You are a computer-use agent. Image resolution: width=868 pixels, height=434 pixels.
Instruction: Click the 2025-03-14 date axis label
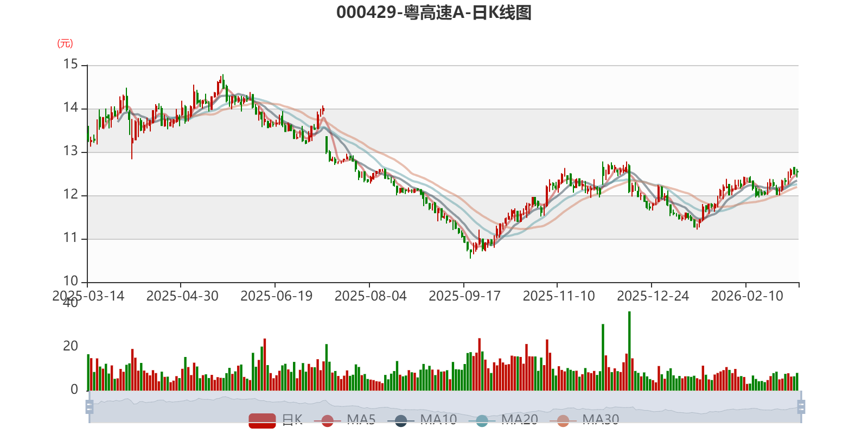point(88,296)
